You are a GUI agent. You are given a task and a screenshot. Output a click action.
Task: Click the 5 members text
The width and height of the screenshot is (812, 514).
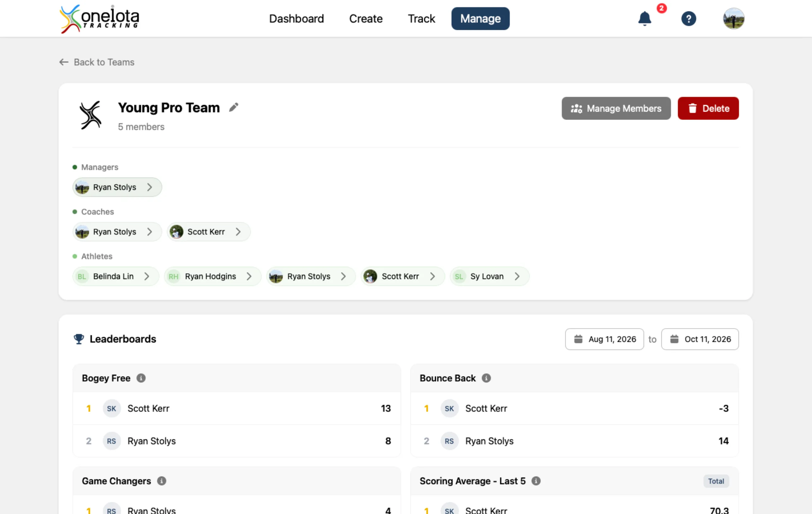141,127
